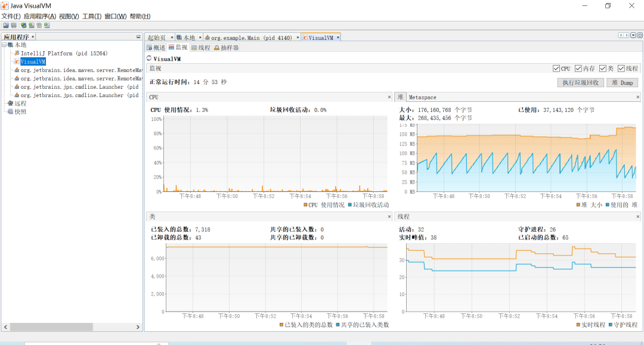The height and width of the screenshot is (345, 644).
Task: Click the IntelliJ Platform process icon
Action: pos(17,54)
